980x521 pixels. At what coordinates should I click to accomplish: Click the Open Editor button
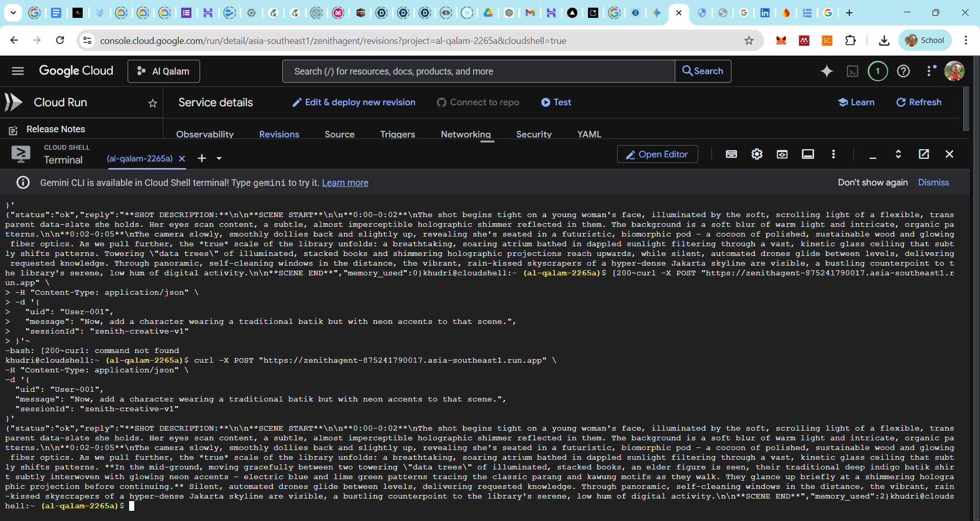657,154
